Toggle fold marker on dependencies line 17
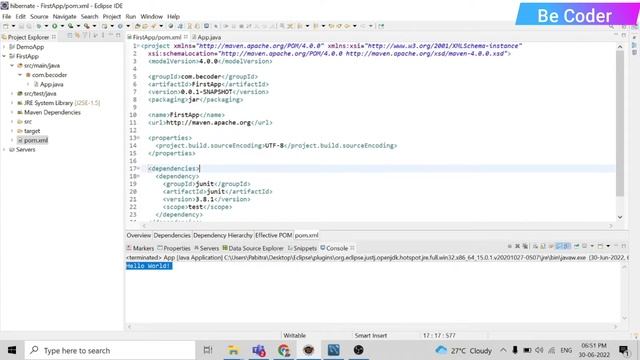This screenshot has height=360, width=640. point(138,169)
